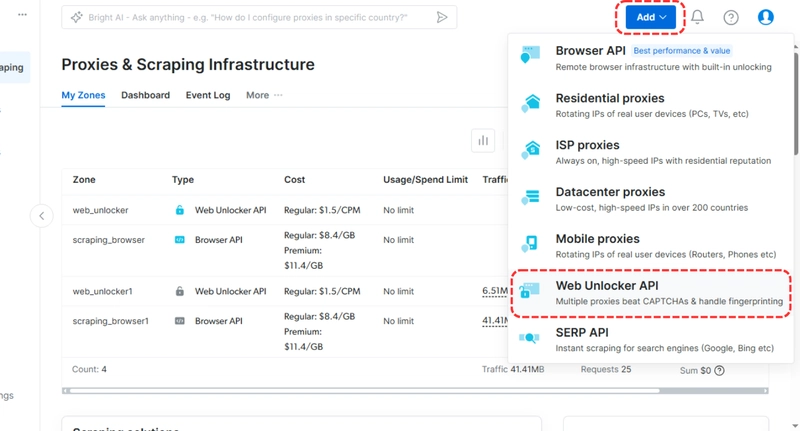Click the No limit cell for web_unlocker
800x431 pixels.
(x=398, y=210)
